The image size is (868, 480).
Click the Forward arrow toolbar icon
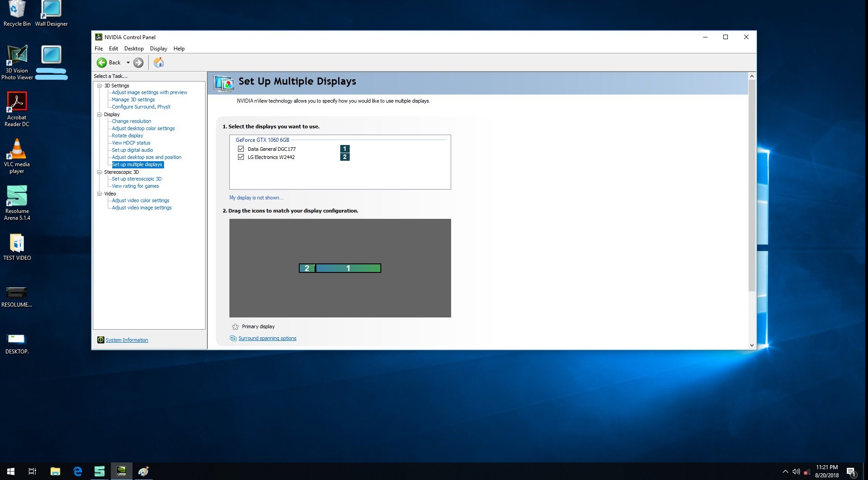[139, 63]
